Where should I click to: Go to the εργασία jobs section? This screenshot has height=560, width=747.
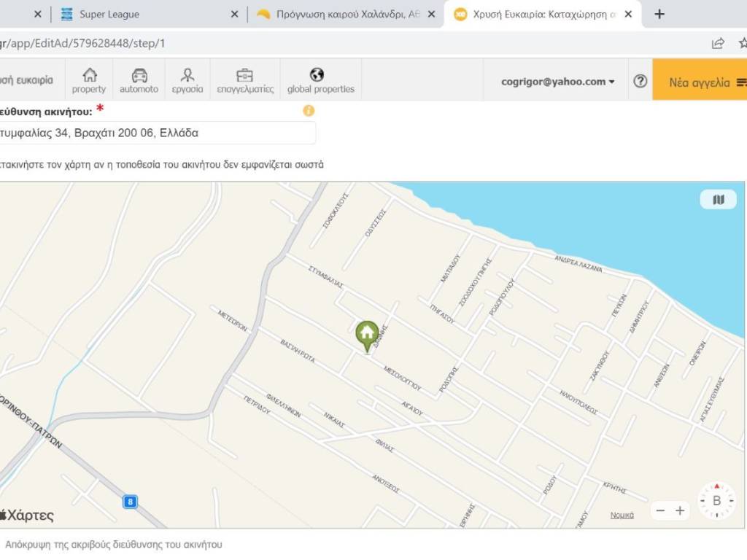tap(187, 80)
